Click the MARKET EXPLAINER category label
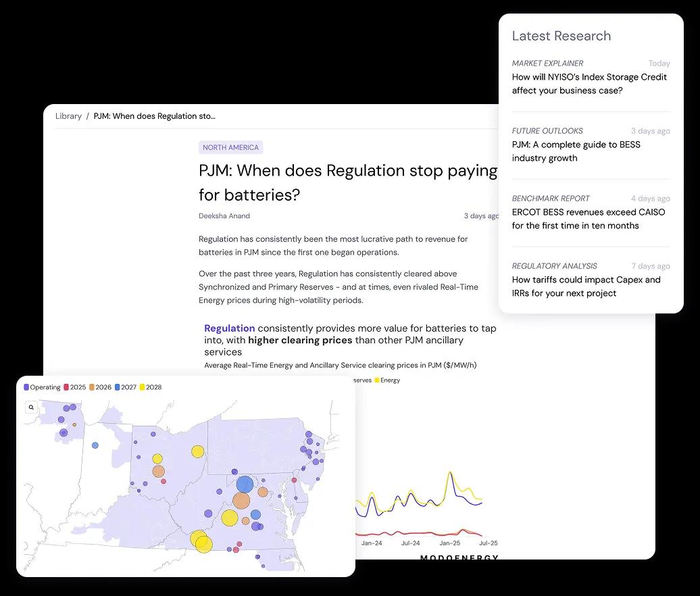Image resolution: width=700 pixels, height=596 pixels. 547,63
